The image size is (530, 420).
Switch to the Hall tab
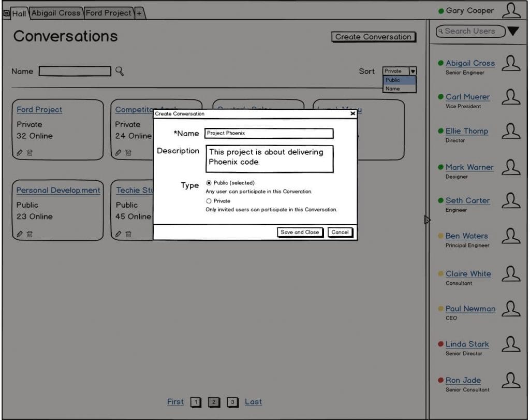coord(19,13)
